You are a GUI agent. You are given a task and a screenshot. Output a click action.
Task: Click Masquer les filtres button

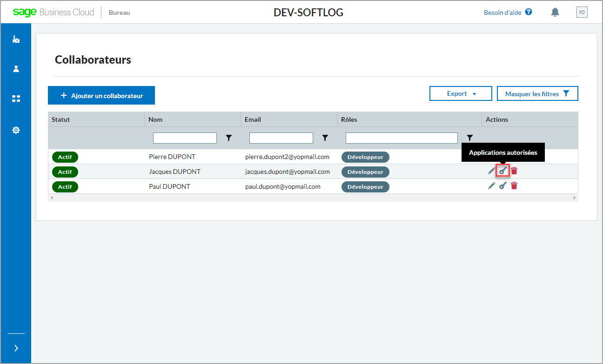pos(537,93)
